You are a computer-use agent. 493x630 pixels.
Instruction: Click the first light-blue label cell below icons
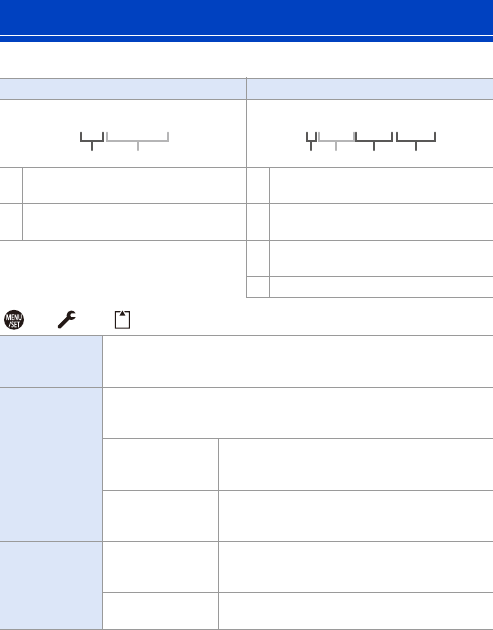(x=51, y=362)
